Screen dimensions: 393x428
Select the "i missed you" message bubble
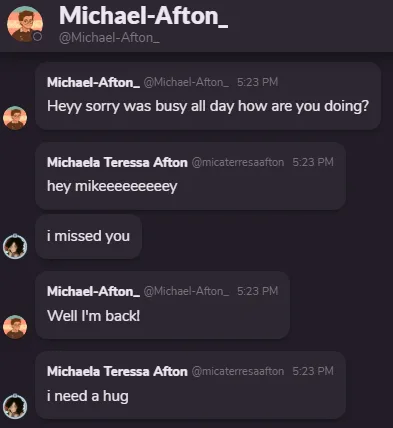pos(89,236)
